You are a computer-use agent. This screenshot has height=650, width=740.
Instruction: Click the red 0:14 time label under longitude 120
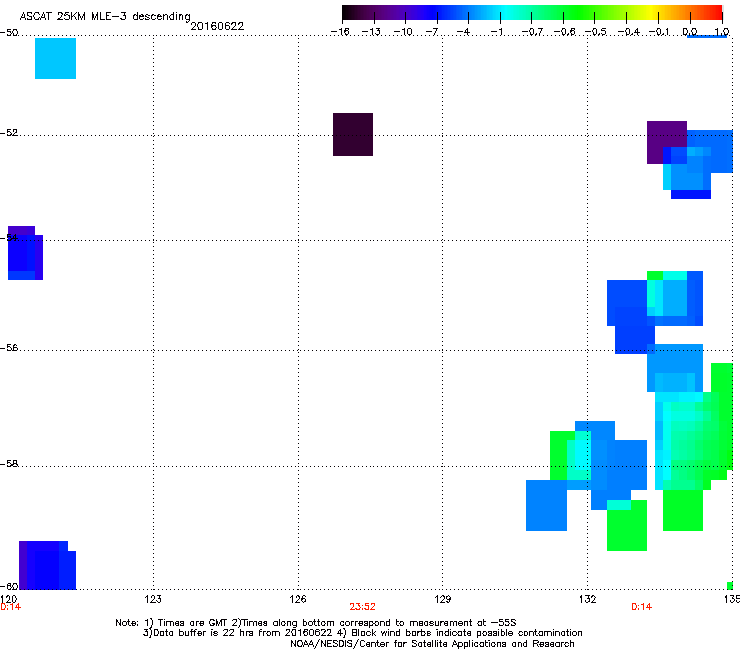(x=10, y=607)
